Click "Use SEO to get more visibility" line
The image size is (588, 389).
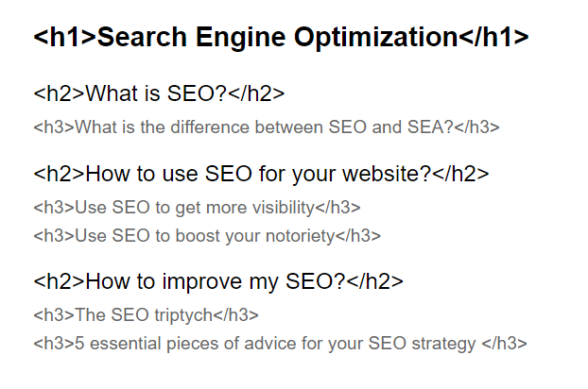point(197,208)
